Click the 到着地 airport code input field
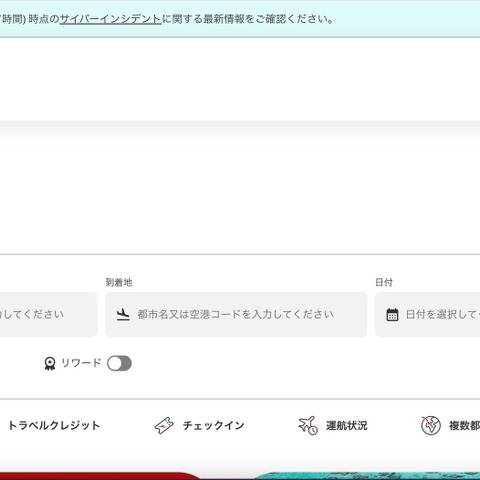Screen dimensions: 480x480 pos(236,314)
